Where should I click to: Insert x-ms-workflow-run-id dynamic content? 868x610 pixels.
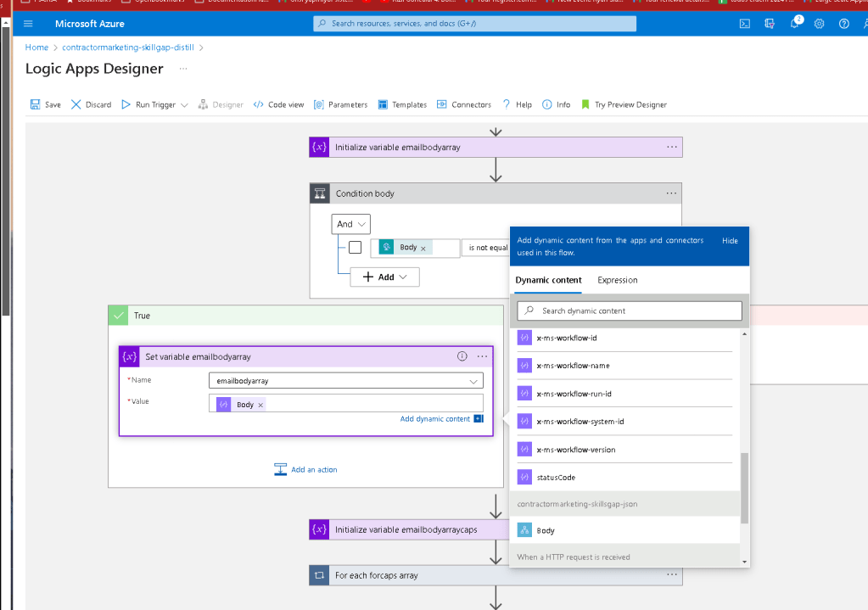624,394
